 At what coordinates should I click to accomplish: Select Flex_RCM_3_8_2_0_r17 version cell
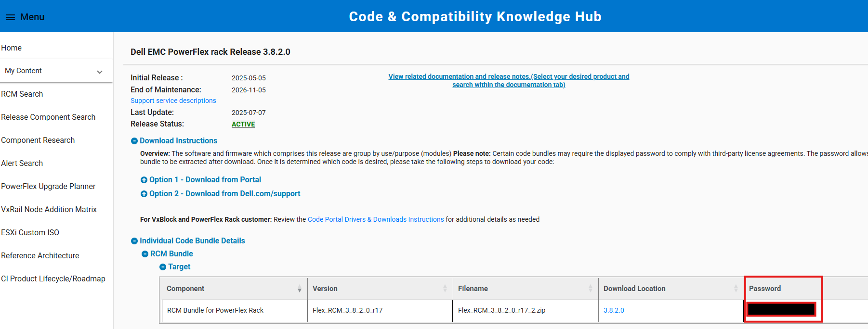tap(380, 311)
